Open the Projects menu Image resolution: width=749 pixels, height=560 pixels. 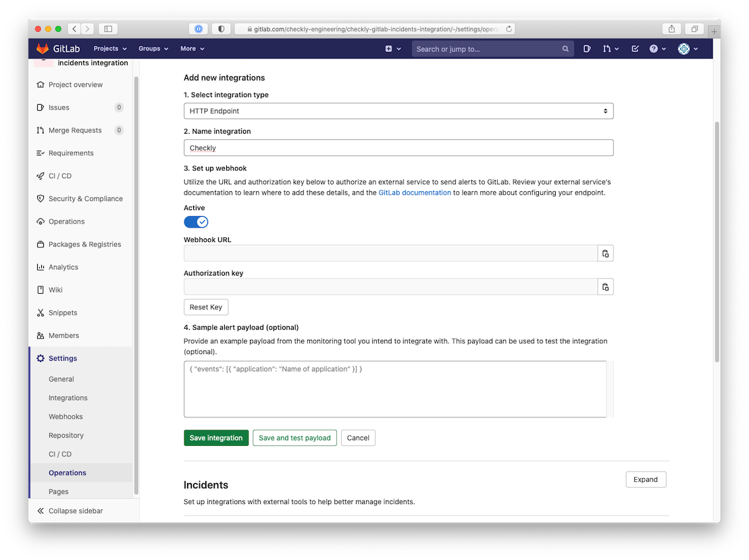[109, 48]
